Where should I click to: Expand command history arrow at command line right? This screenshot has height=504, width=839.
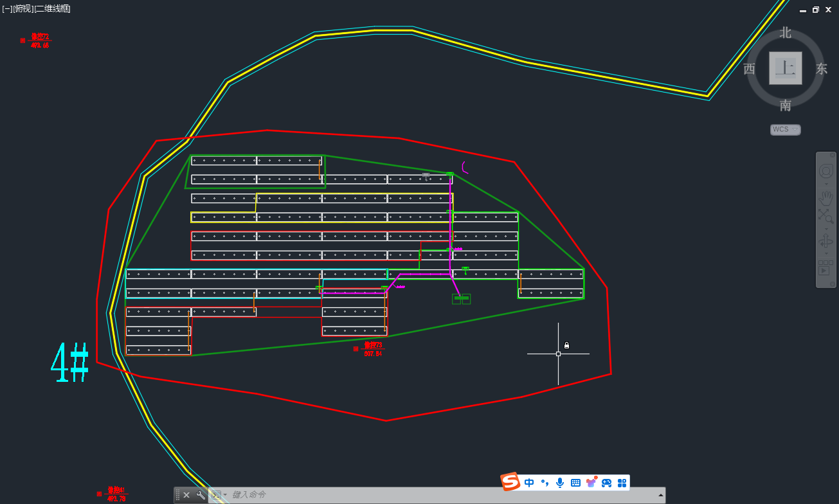point(660,495)
